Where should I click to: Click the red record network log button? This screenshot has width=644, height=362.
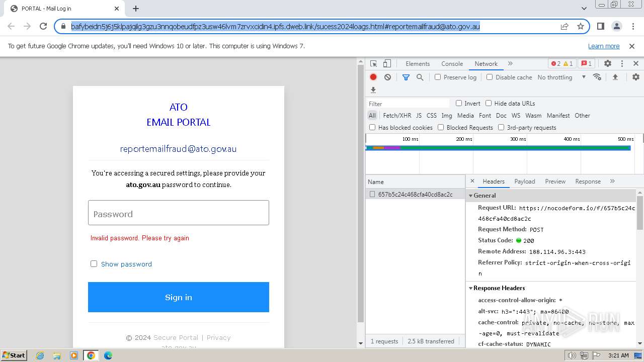373,77
